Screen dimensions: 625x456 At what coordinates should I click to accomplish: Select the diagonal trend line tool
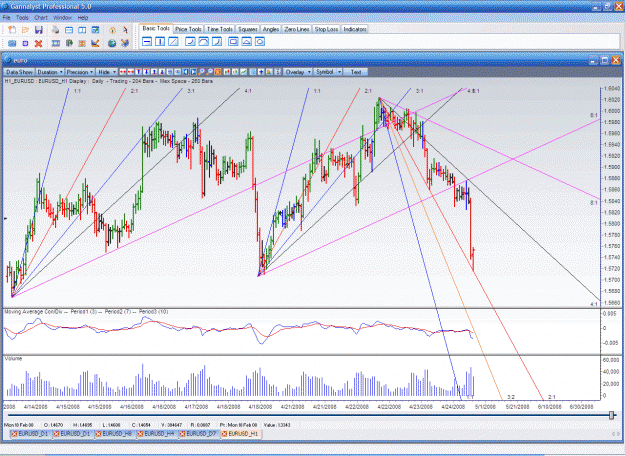point(173,41)
